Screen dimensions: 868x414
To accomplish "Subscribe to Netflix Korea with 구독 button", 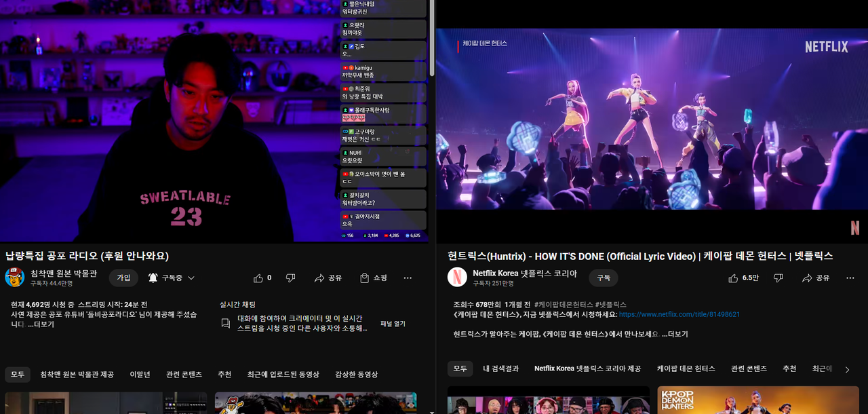I will [x=604, y=278].
